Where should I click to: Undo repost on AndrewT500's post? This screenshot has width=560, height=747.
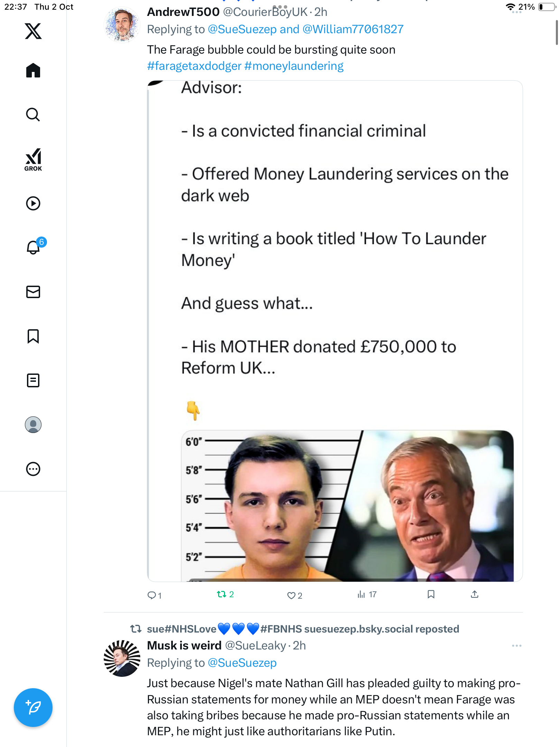[222, 594]
